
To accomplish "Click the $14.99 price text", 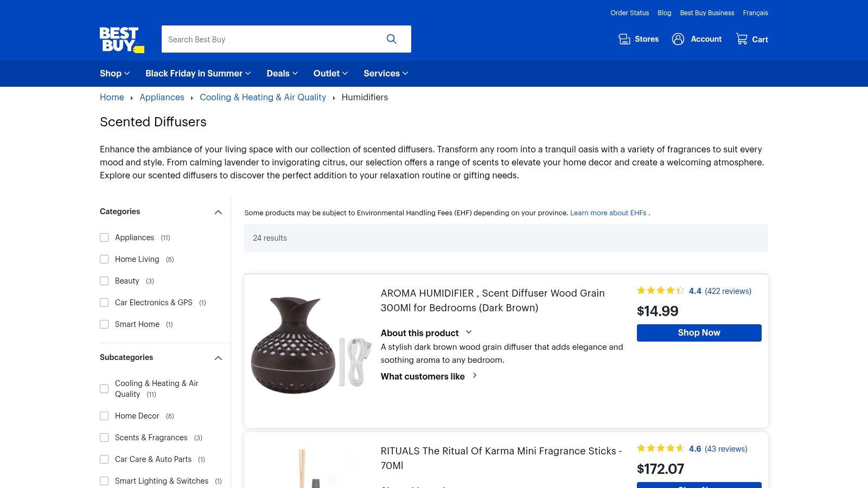I will (x=658, y=311).
